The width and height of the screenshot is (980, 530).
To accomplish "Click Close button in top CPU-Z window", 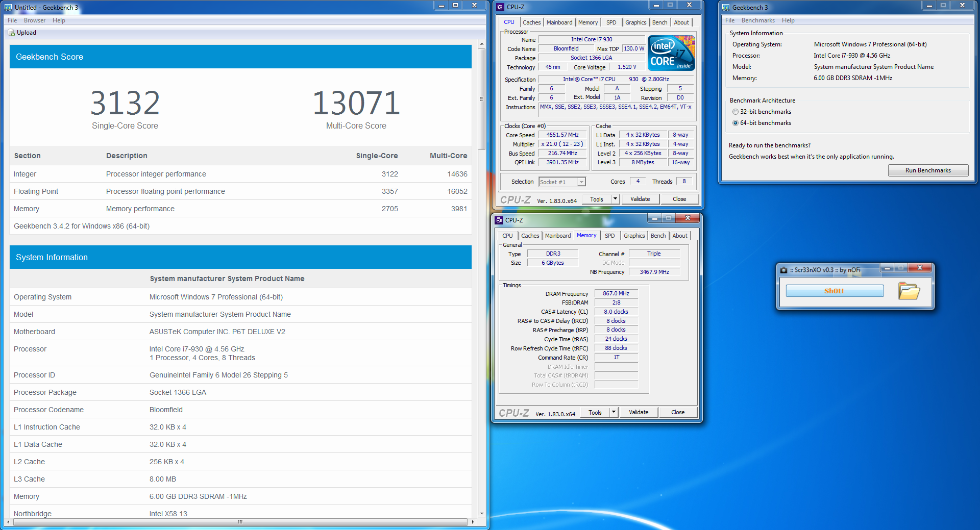I will (x=679, y=199).
